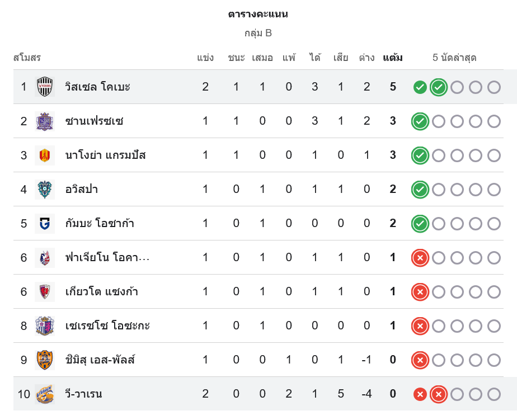Screen dimensions: 517x420
Task: Click Vissel Kobe's latest win indicator
Action: coord(439,87)
